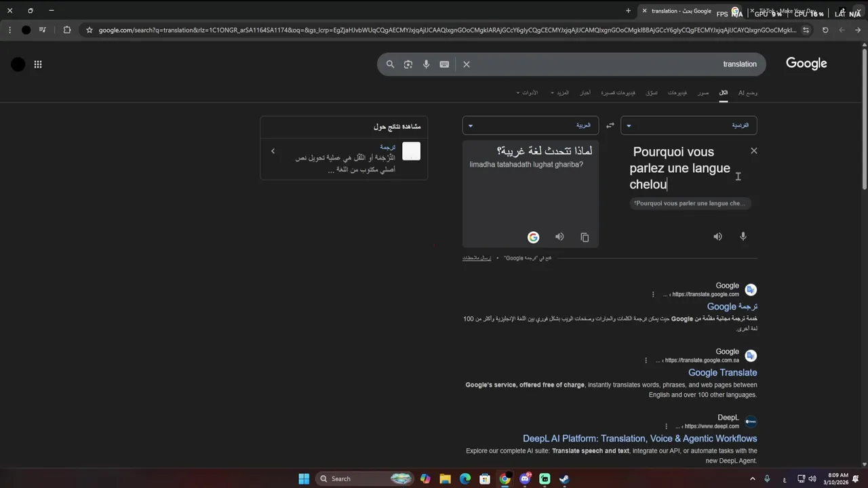Open the Chrome extensions puzzle icon
The height and width of the screenshot is (488, 868).
67,30
